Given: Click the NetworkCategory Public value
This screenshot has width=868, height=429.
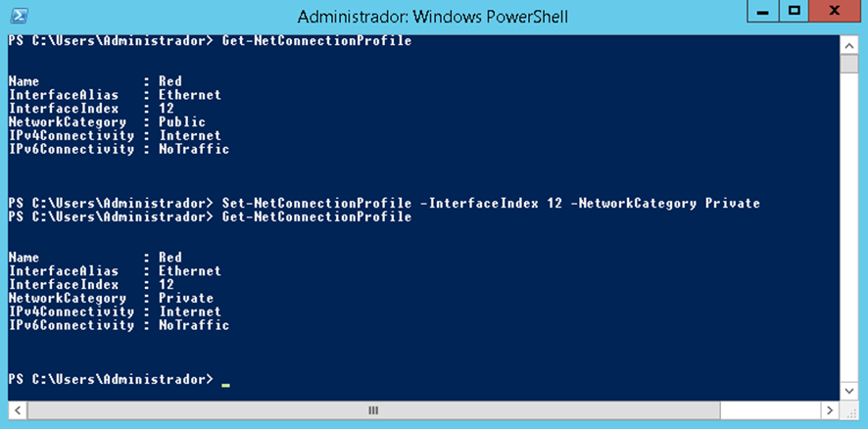Looking at the screenshot, I should [x=182, y=122].
